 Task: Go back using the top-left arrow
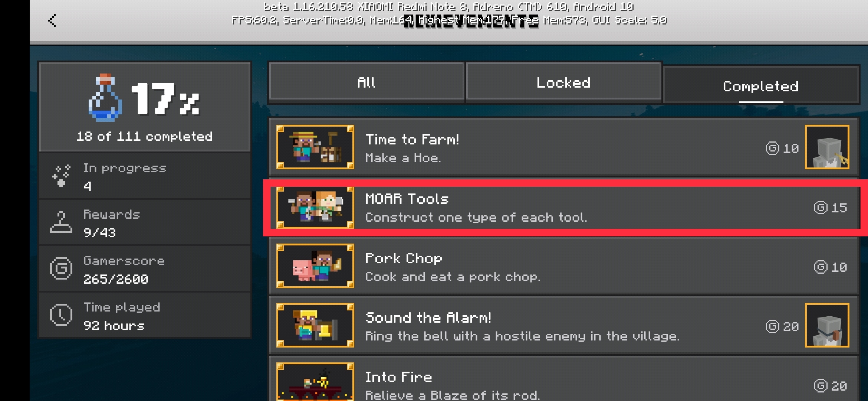52,20
